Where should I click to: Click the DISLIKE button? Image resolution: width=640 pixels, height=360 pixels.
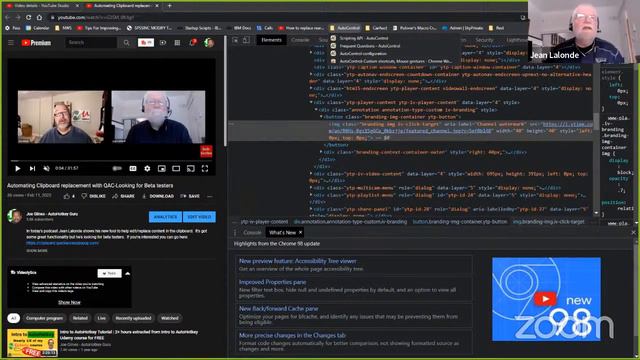[x=93, y=196]
